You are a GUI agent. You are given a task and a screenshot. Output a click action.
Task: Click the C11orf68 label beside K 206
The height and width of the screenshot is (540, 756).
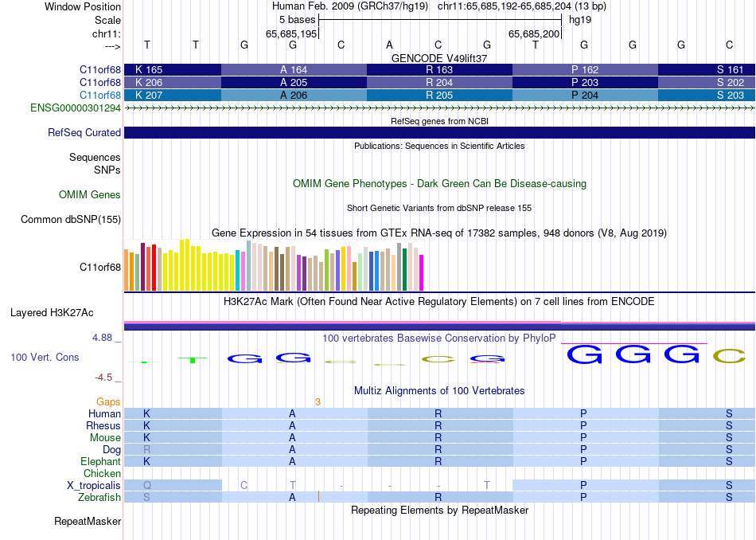(x=100, y=83)
